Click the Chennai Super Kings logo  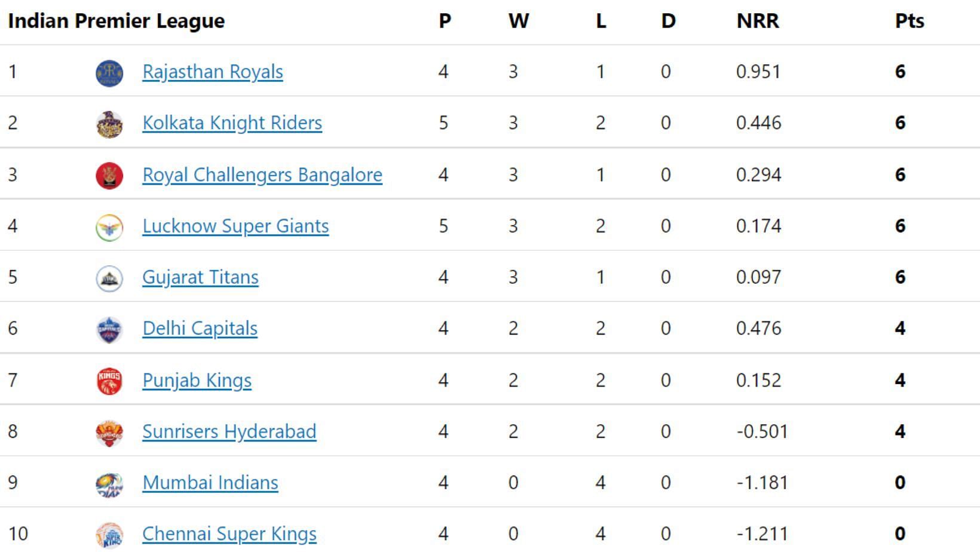coord(109,535)
